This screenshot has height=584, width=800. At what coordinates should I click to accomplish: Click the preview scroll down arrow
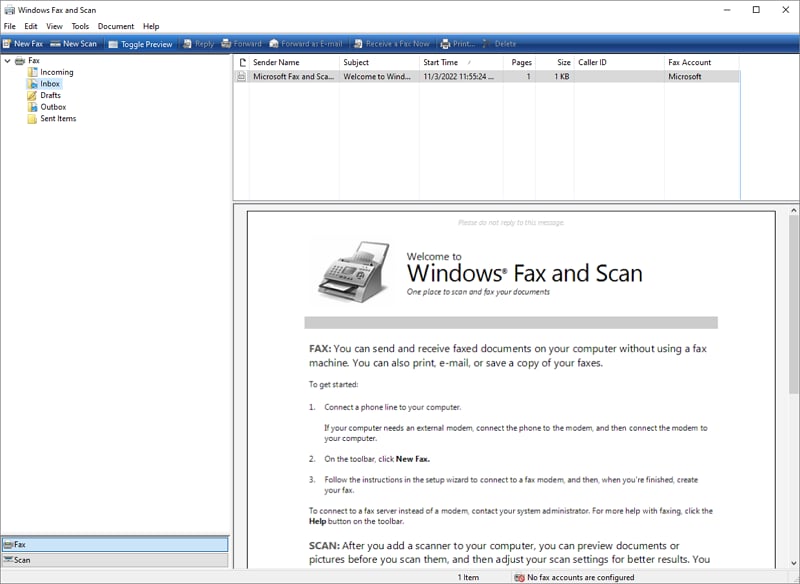pyautogui.click(x=794, y=563)
